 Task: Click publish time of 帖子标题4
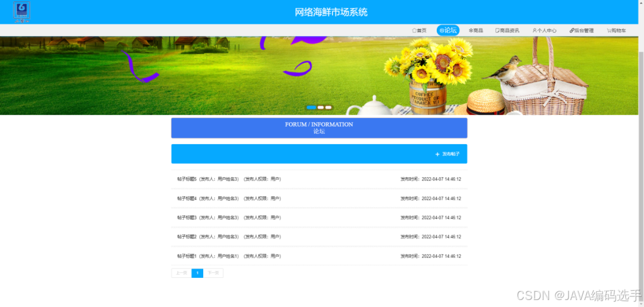[x=431, y=198]
